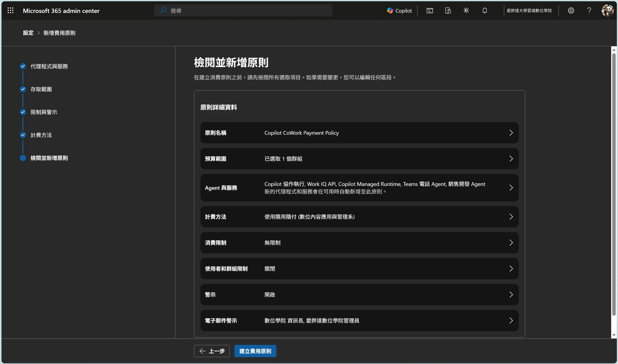Click into the 搜尋 search field
This screenshot has width=618, height=364.
coord(243,11)
